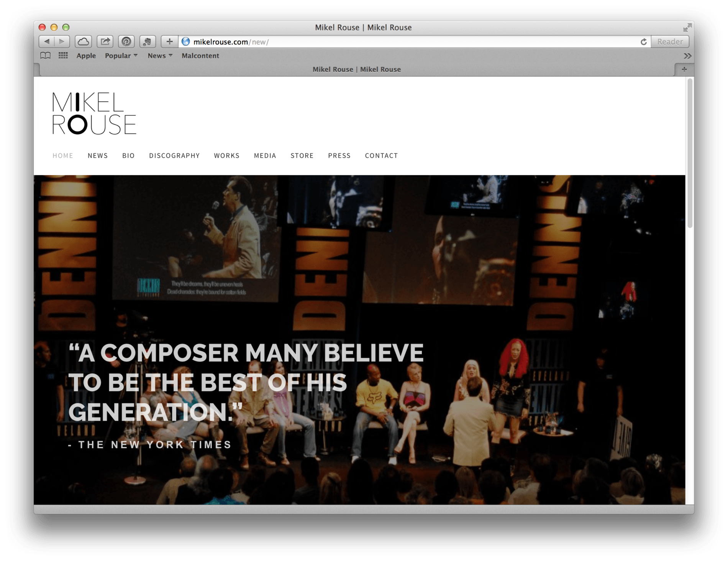This screenshot has height=561, width=728.
Task: Click the forward navigation arrow
Action: click(x=62, y=41)
